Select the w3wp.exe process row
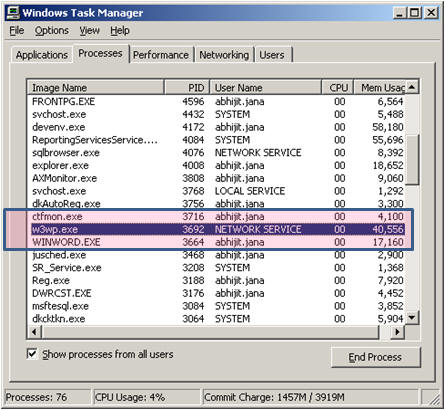The height and width of the screenshot is (410, 445). coord(218,229)
